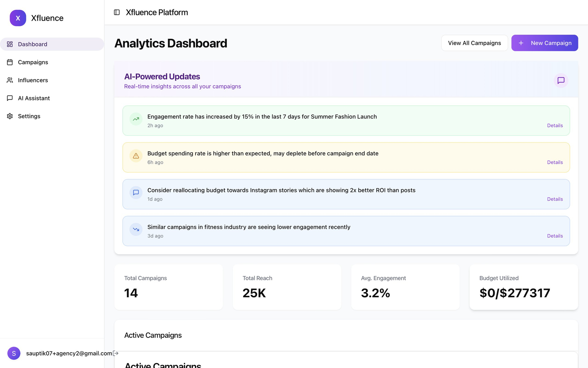Click the plus icon in New Campaign

pos(521,43)
